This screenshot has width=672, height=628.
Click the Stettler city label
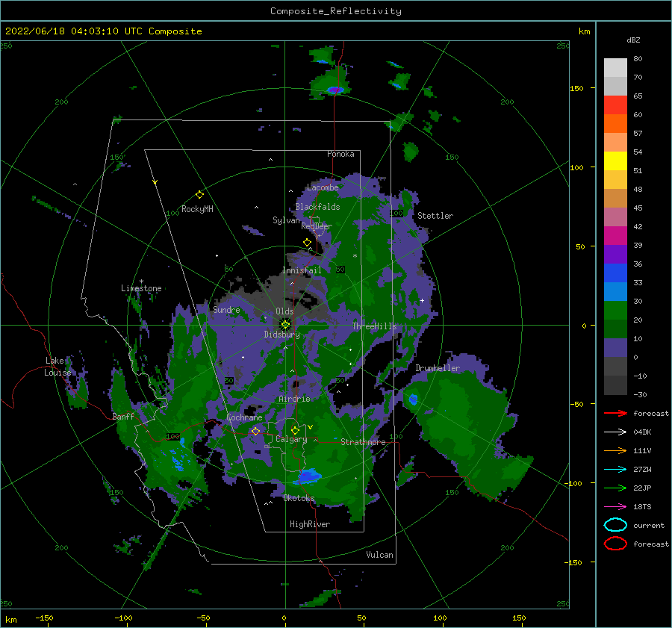435,216
